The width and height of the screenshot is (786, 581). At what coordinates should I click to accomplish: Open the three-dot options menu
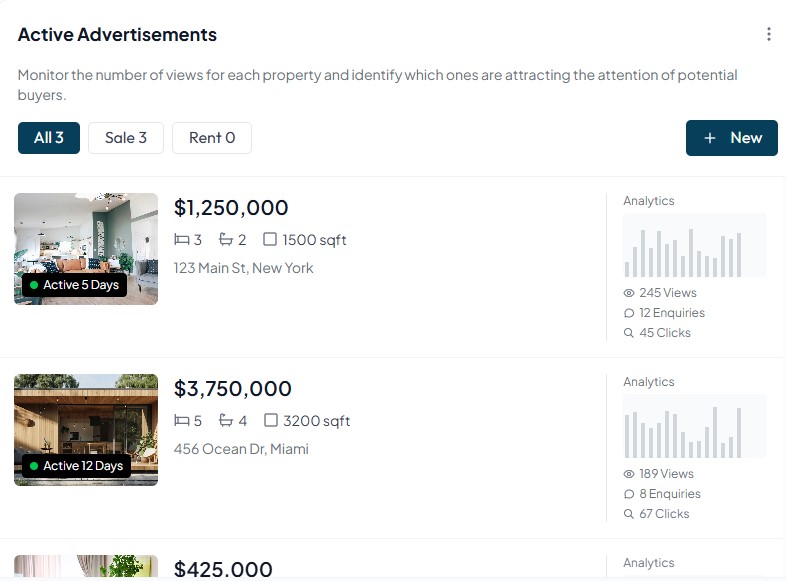[x=768, y=35]
